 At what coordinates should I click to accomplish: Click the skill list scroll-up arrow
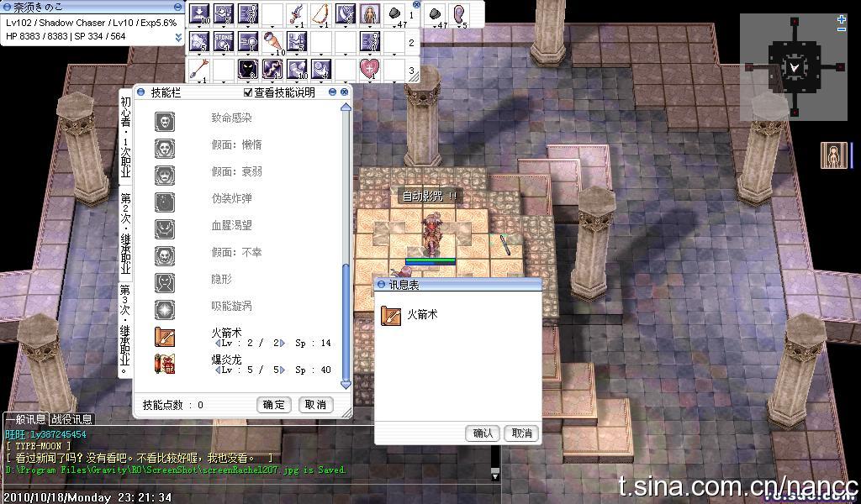[x=346, y=107]
